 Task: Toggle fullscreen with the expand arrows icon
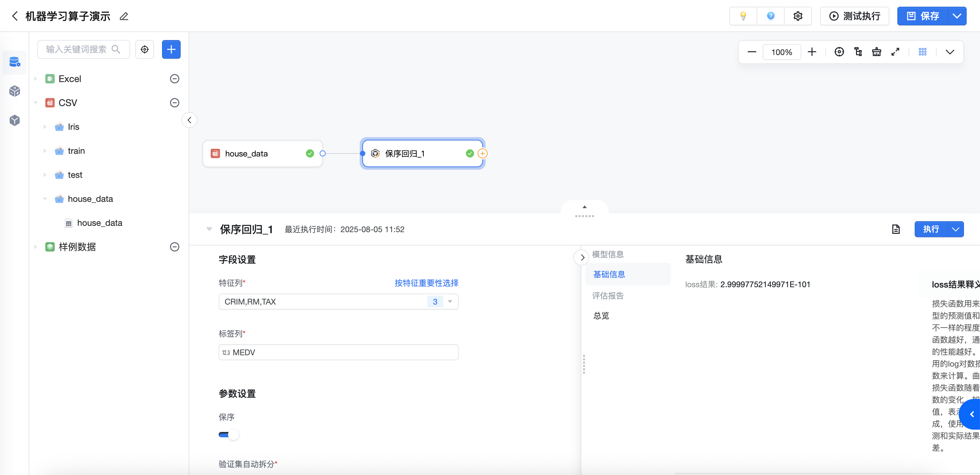895,52
